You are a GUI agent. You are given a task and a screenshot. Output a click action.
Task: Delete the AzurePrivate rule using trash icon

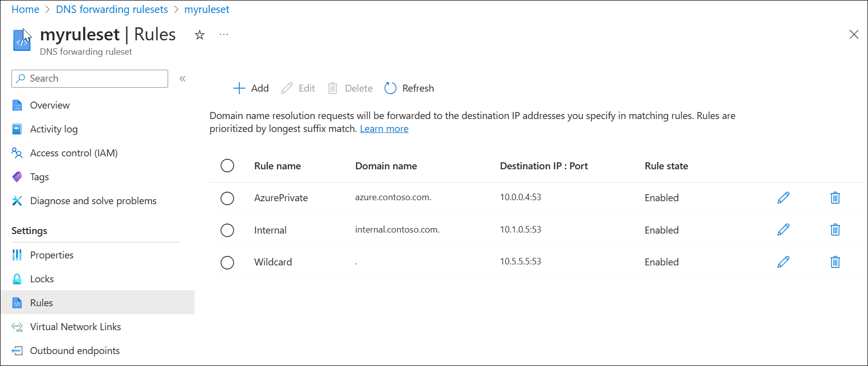point(835,198)
